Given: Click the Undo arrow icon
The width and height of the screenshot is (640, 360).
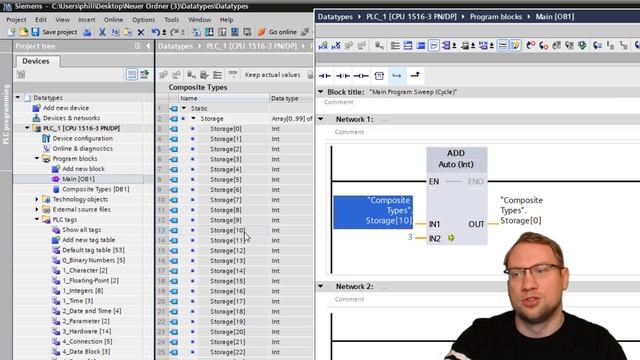Looking at the screenshot, I should 156,32.
